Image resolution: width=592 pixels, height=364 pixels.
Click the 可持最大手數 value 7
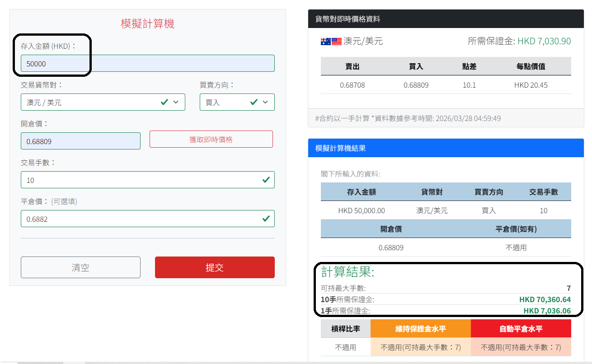tap(569, 288)
